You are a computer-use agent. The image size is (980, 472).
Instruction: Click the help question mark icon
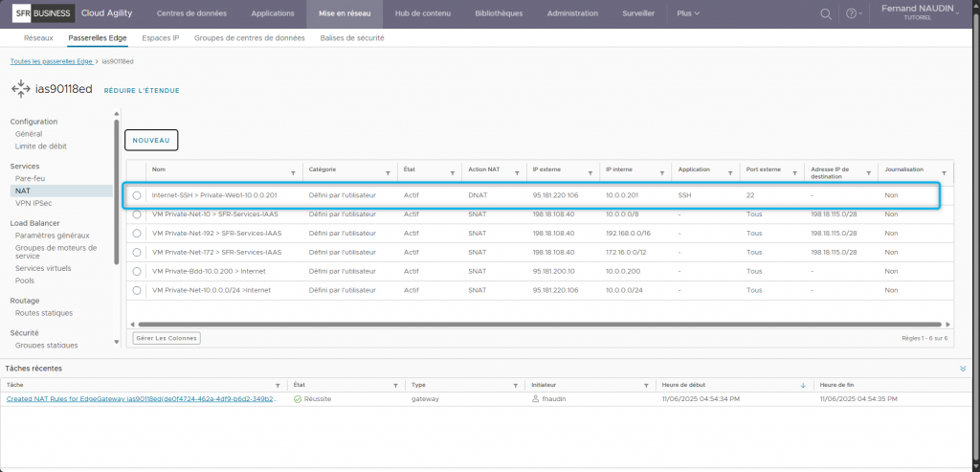(x=850, y=14)
